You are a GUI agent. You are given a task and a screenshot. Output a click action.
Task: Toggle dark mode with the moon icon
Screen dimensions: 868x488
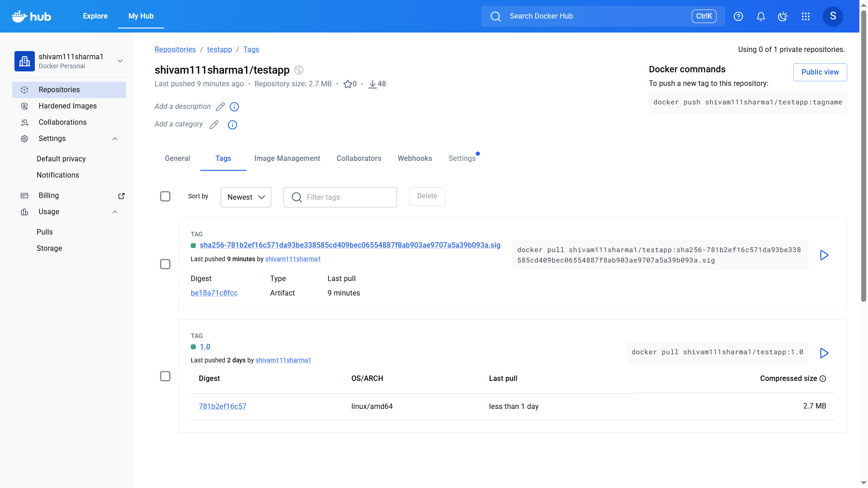783,16
